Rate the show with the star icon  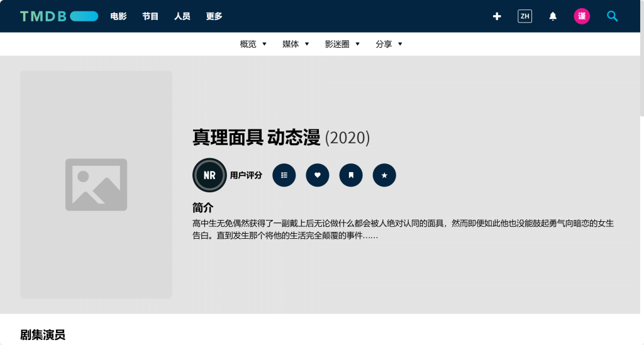pyautogui.click(x=384, y=175)
